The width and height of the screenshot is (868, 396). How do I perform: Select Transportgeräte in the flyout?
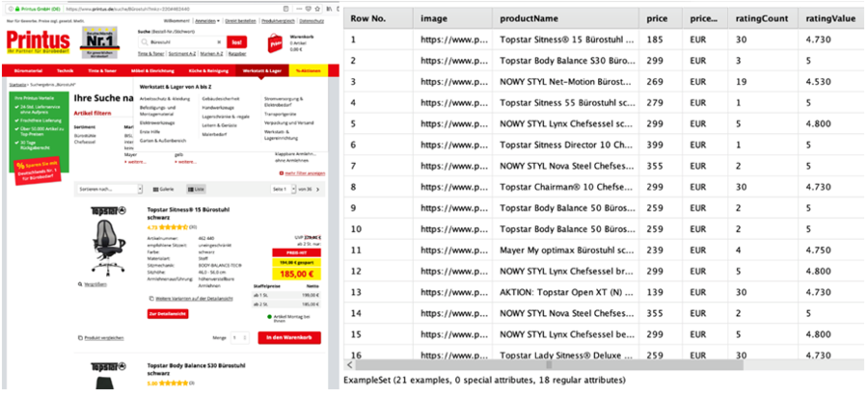pos(282,114)
